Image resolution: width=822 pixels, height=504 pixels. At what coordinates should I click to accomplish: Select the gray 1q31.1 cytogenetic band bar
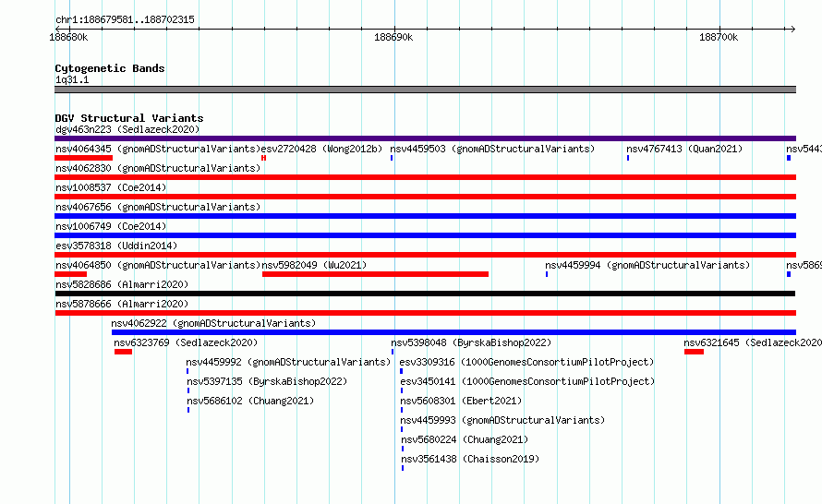425,90
